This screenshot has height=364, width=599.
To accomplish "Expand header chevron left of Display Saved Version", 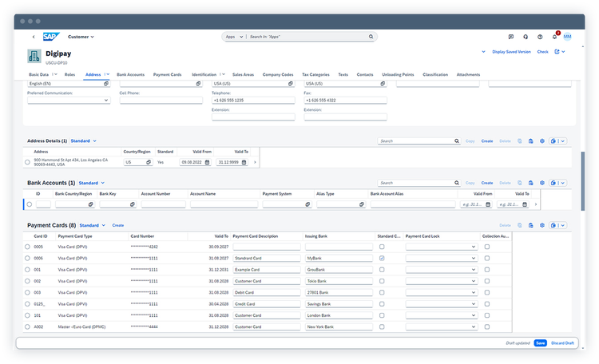I will [483, 52].
